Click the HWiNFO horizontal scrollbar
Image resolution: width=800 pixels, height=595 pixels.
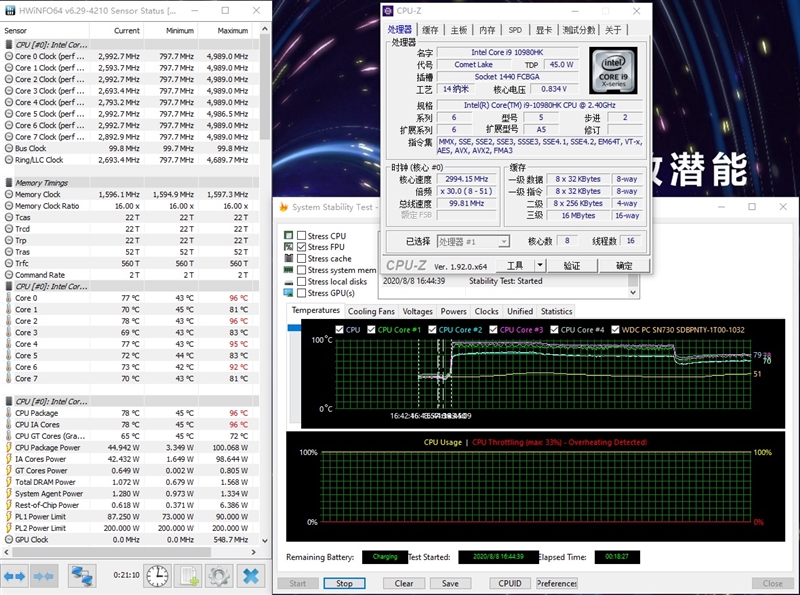(111, 552)
